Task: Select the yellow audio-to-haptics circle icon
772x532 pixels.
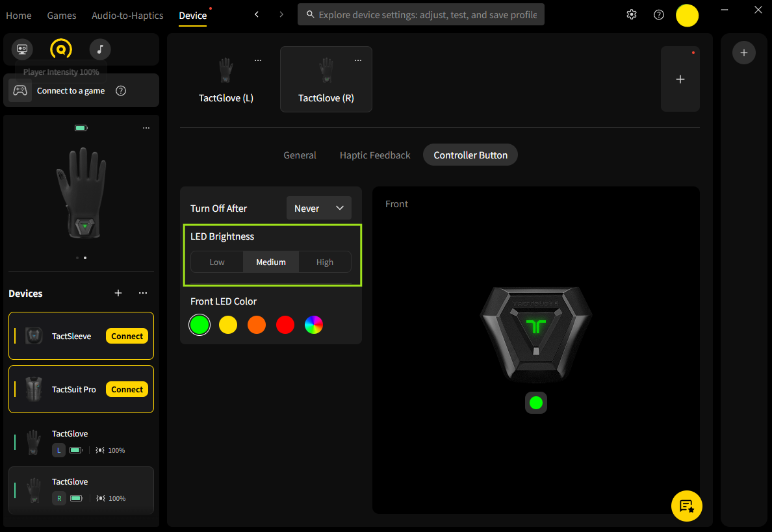Action: tap(61, 49)
